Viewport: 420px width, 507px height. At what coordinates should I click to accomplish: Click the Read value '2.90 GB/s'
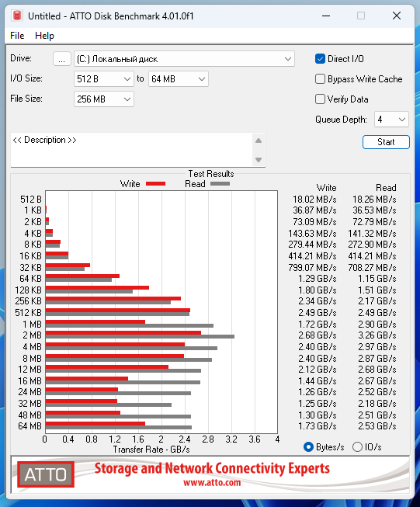pyautogui.click(x=377, y=324)
